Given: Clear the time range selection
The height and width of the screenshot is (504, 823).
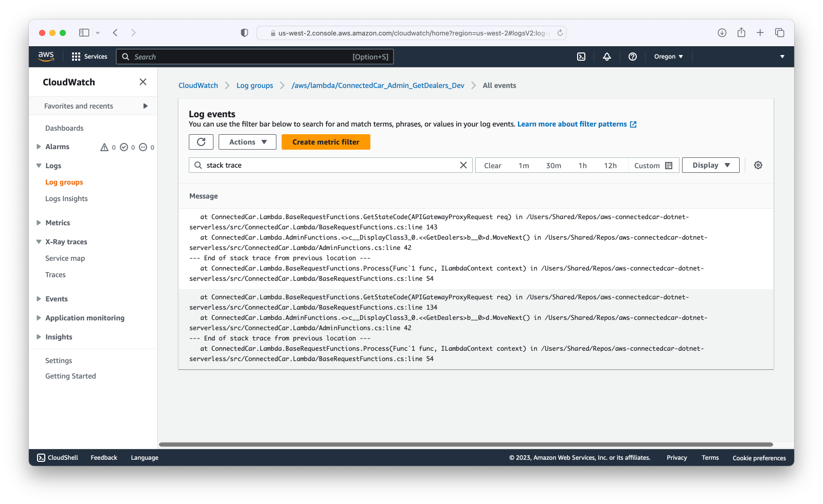Looking at the screenshot, I should click(493, 166).
